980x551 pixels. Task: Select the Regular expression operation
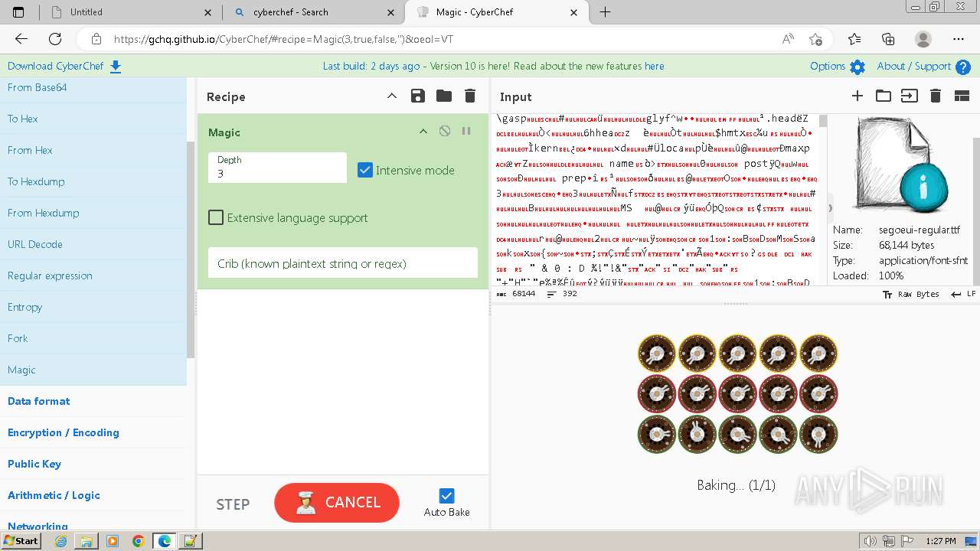tap(93, 275)
